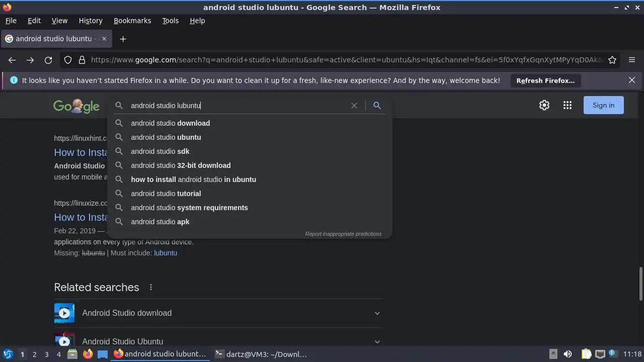This screenshot has height=362, width=644.
Task: Switch to dartz@VM3 terminal taskbar window
Action: [x=261, y=354]
